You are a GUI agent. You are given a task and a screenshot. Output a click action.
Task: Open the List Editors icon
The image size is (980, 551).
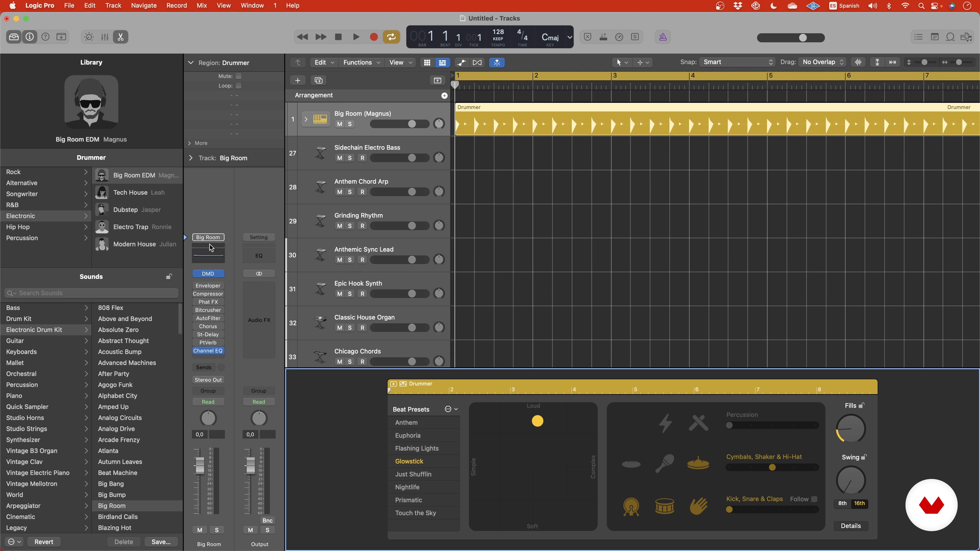918,37
